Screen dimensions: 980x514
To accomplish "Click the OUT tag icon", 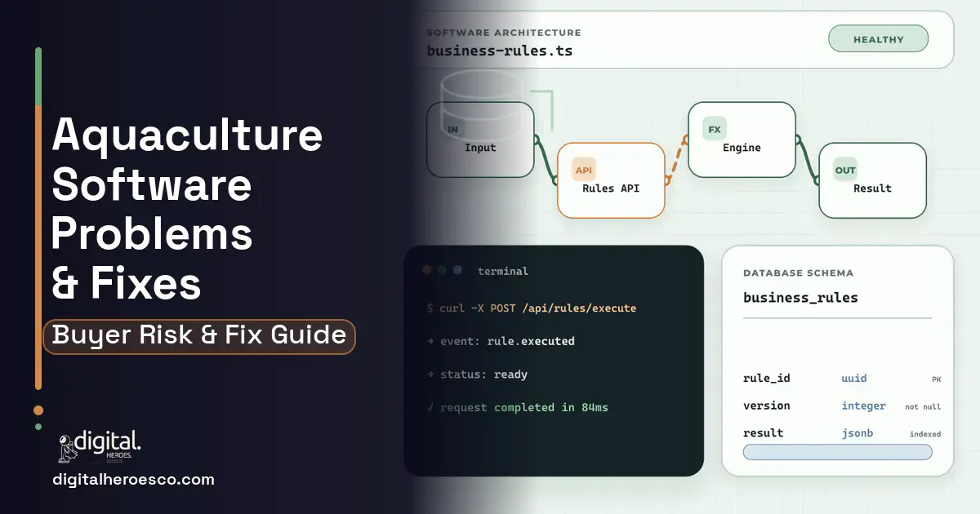I will tap(845, 170).
